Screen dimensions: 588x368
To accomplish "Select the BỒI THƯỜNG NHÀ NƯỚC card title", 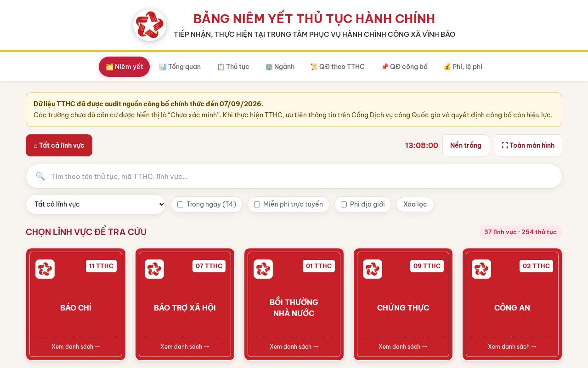I will tap(294, 308).
